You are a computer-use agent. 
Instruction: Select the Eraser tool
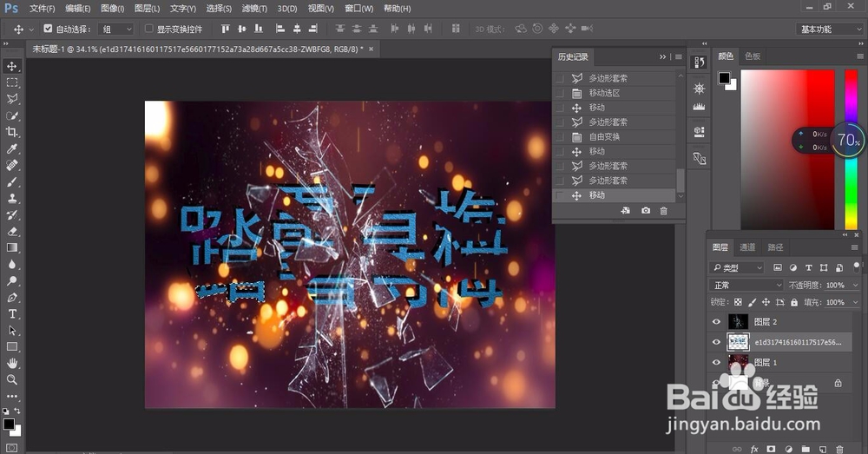coord(11,232)
